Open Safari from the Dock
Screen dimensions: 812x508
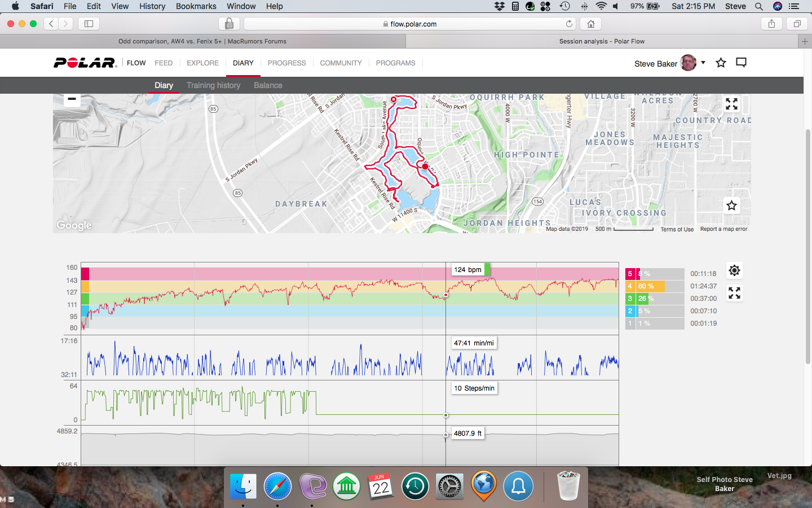tap(277, 485)
